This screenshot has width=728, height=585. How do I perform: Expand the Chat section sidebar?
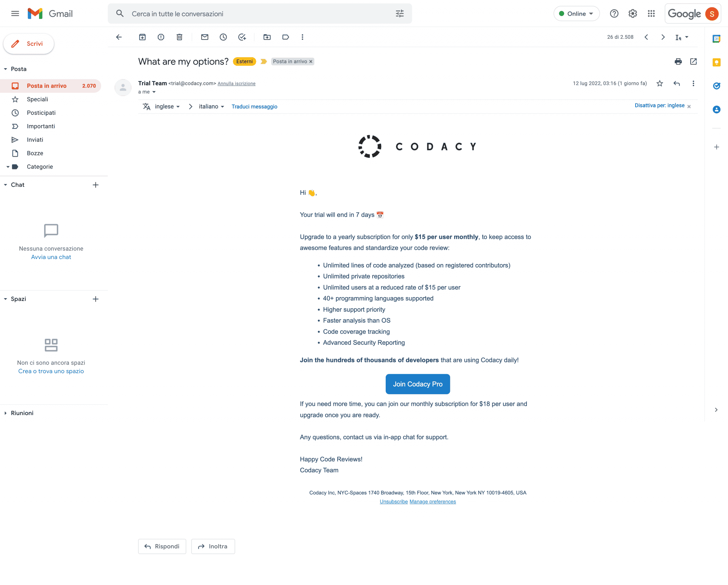5,184
